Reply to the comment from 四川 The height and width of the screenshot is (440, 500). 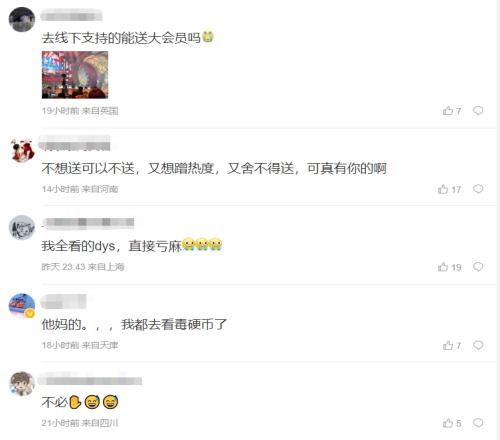(x=478, y=423)
